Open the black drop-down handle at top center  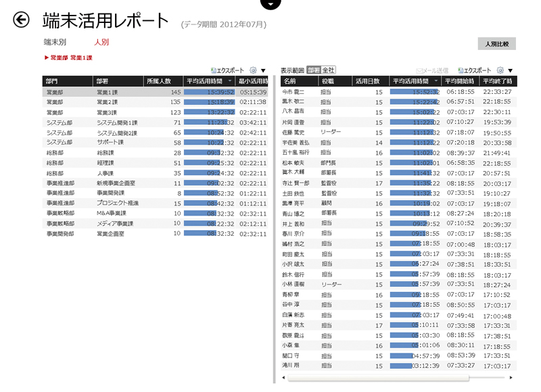pos(270,4)
